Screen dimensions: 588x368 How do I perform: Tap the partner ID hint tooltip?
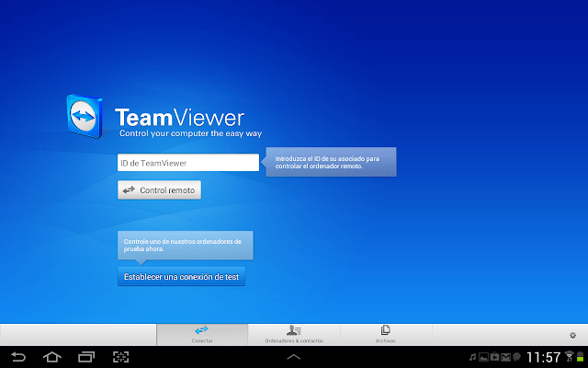(x=332, y=163)
